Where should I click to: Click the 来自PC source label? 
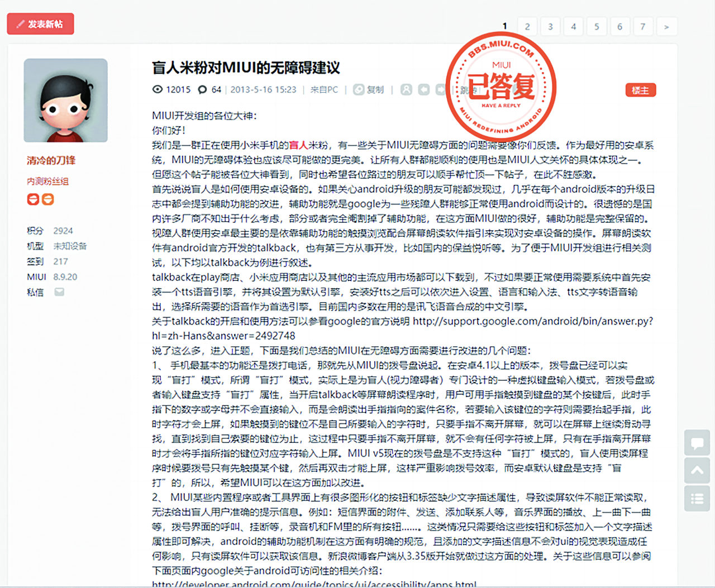point(324,89)
